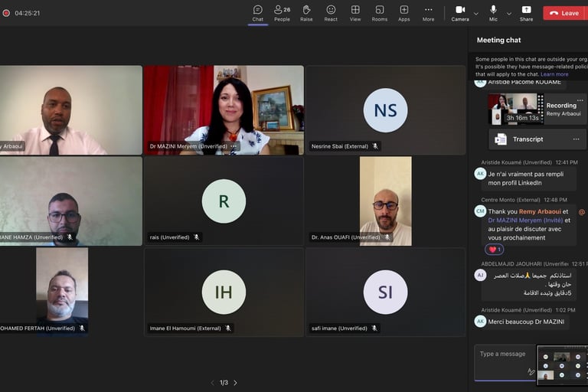Expand the mic options dropdown arrow
The image size is (588, 392).
point(509,14)
